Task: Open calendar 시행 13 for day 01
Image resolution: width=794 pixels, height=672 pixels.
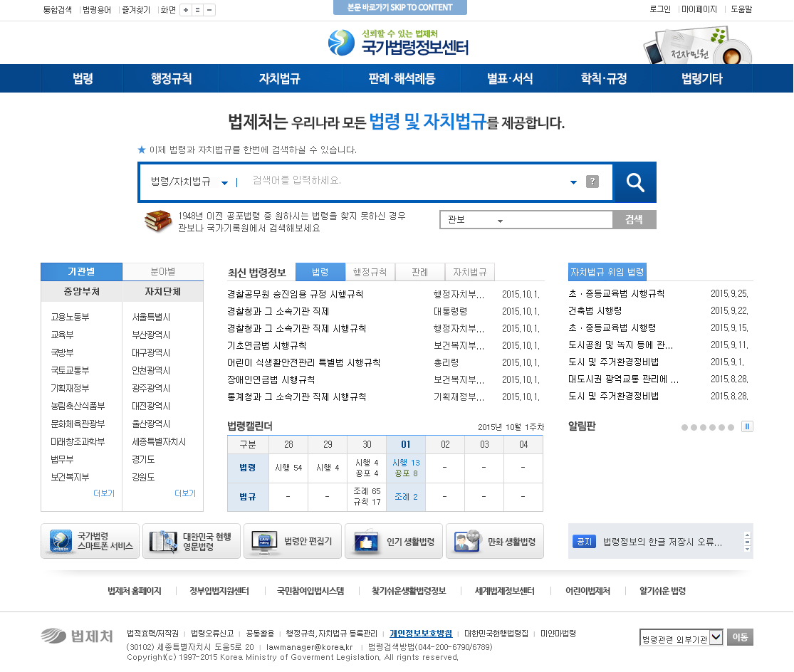Action: (x=406, y=463)
